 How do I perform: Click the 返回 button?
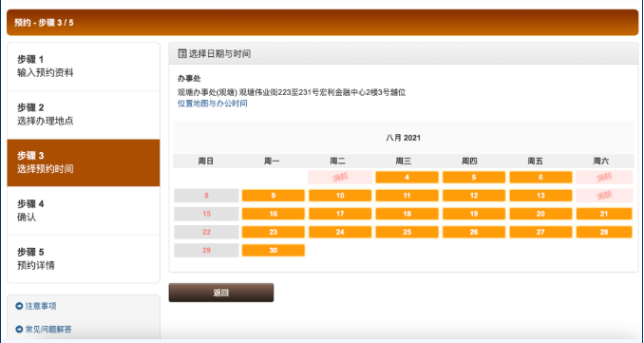pyautogui.click(x=221, y=293)
